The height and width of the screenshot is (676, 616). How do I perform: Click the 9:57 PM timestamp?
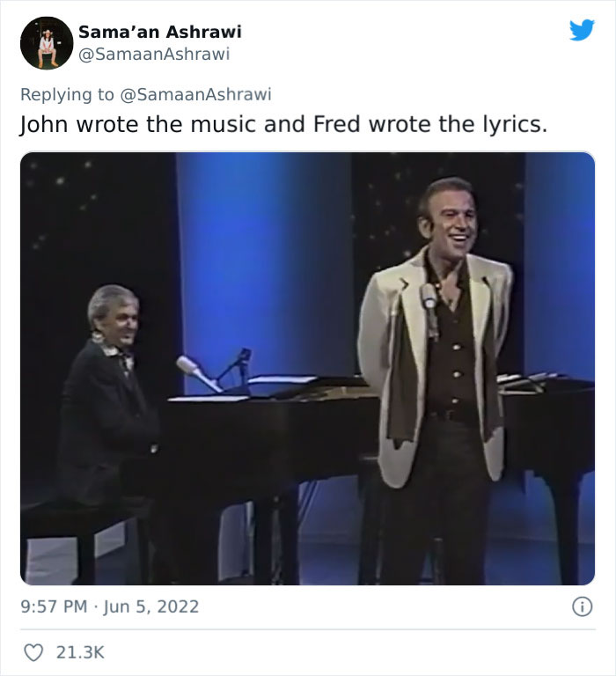(x=52, y=606)
